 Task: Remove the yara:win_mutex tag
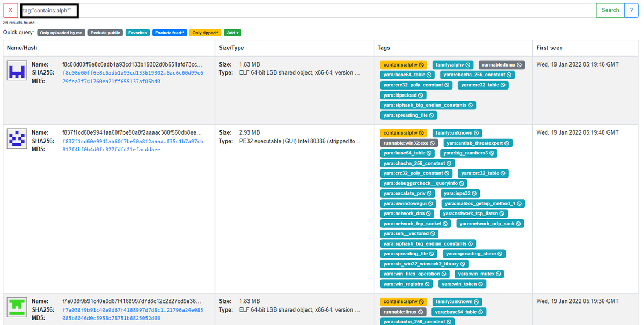(x=499, y=274)
